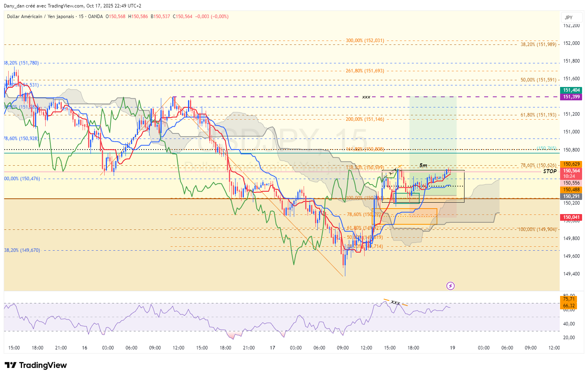
Task: Click the 149,600 price scale label
Action: 571,256
